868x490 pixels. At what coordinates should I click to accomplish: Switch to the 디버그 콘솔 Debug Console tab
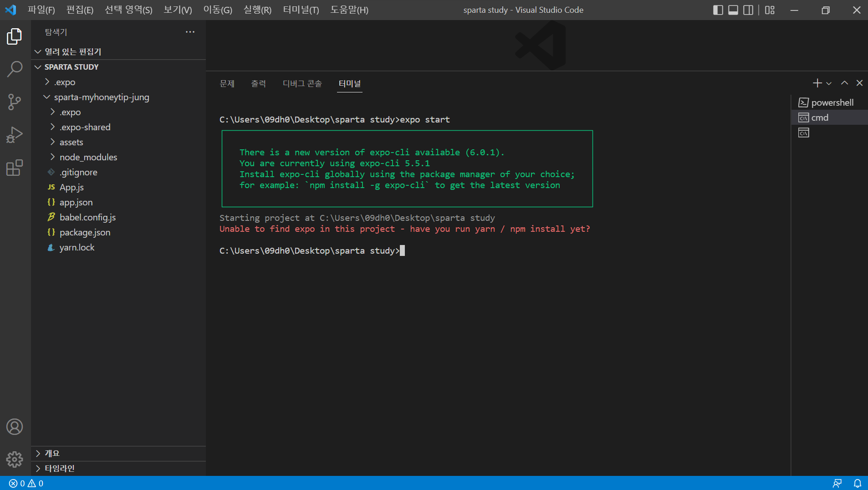302,83
